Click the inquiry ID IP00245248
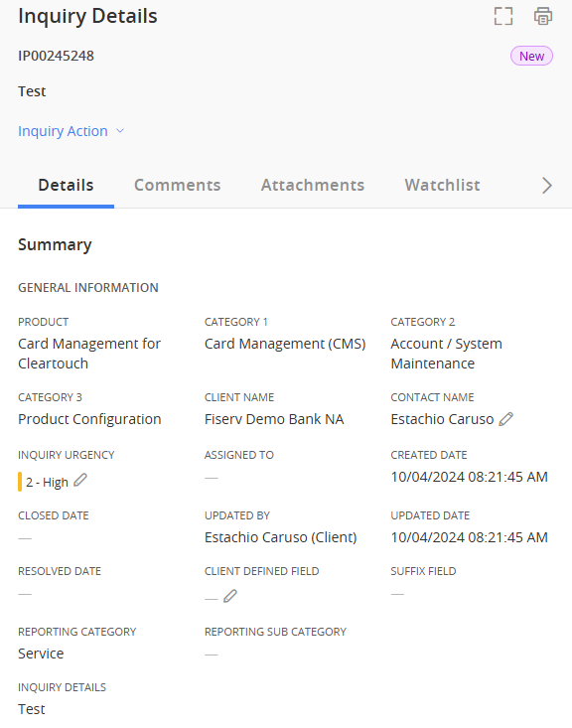The height and width of the screenshot is (728, 572). point(57,56)
